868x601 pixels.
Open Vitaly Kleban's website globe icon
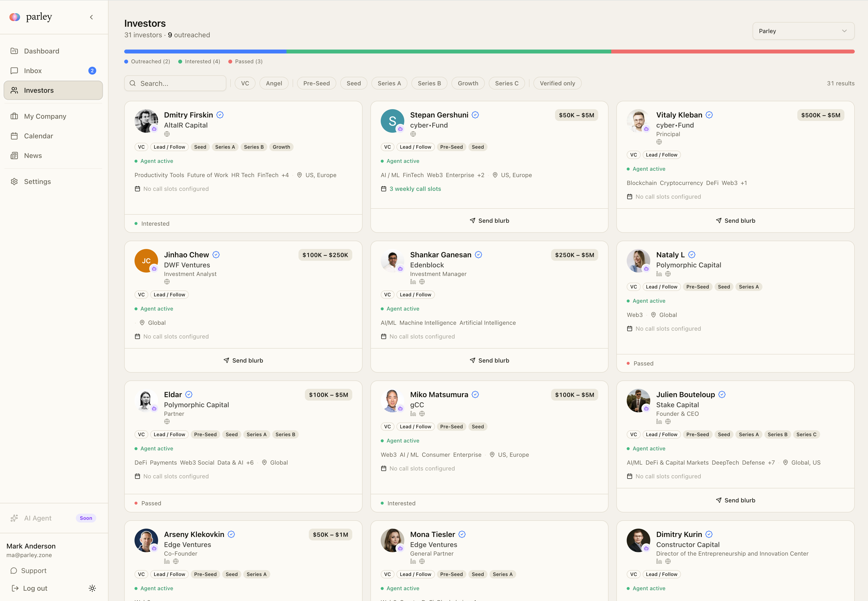[659, 142]
